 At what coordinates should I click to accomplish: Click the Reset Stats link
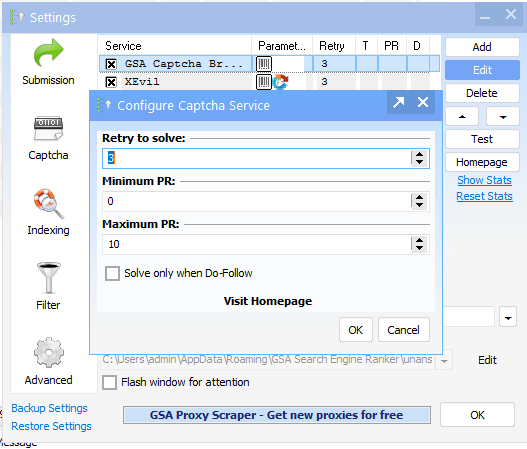click(484, 196)
